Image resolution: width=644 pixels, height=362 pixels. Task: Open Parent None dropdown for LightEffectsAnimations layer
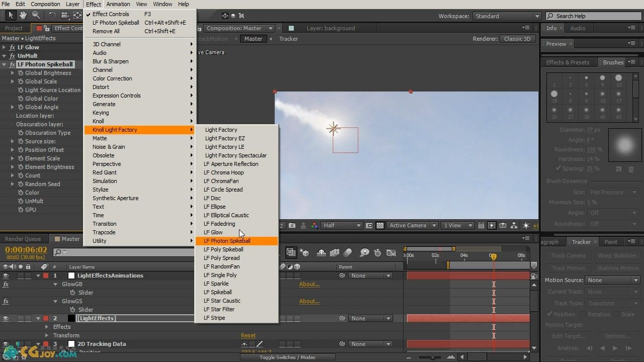[371, 276]
